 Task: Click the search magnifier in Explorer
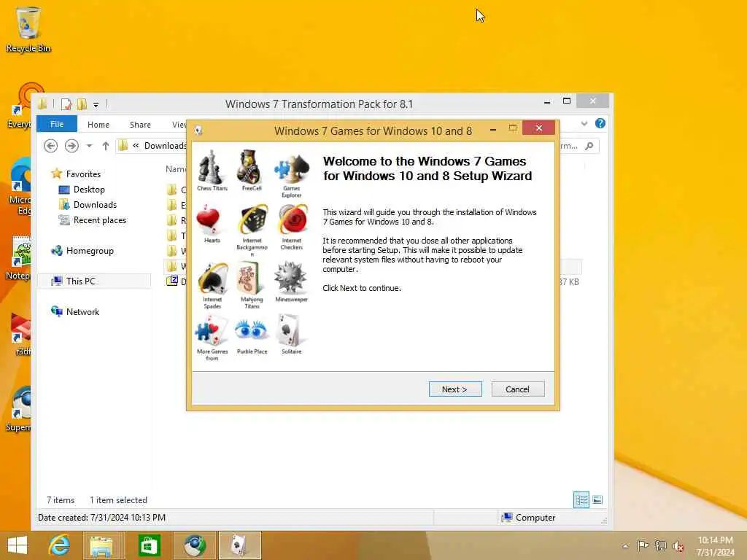(x=589, y=146)
